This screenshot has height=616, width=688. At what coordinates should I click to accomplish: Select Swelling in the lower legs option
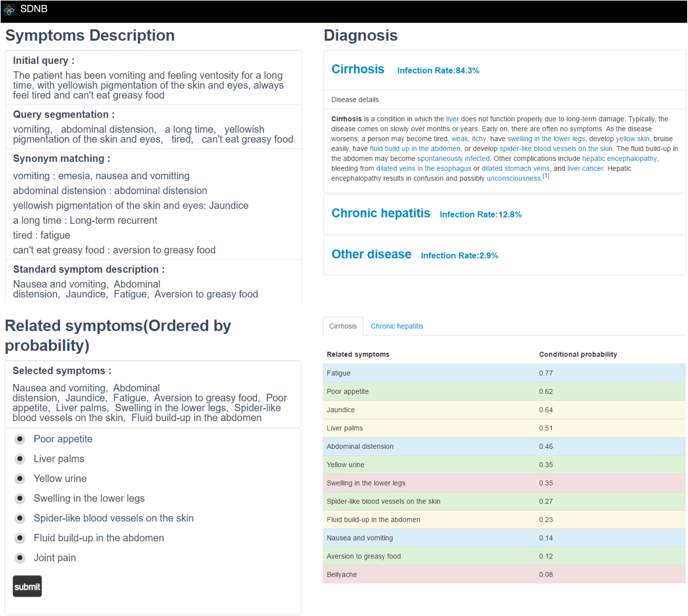coord(20,498)
